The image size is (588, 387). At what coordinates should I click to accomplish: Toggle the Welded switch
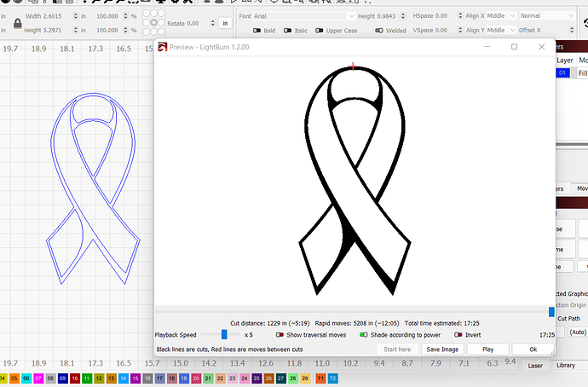coord(379,31)
